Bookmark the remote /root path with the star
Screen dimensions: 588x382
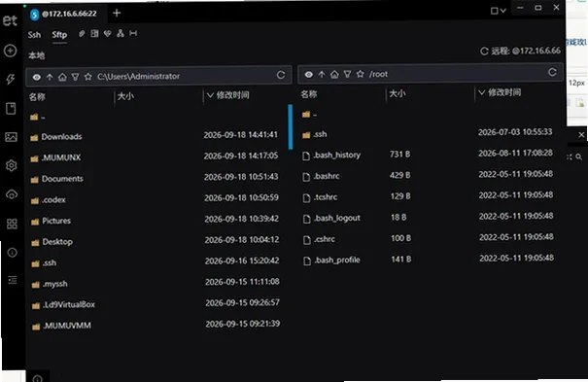point(360,74)
